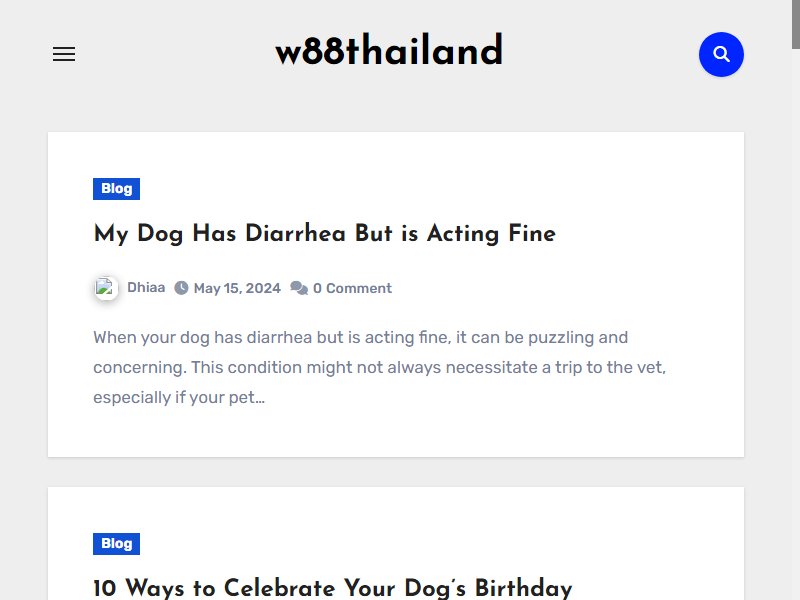The width and height of the screenshot is (800, 600).
Task: Click the word 'Diarrhea' in the first title
Action: click(296, 234)
